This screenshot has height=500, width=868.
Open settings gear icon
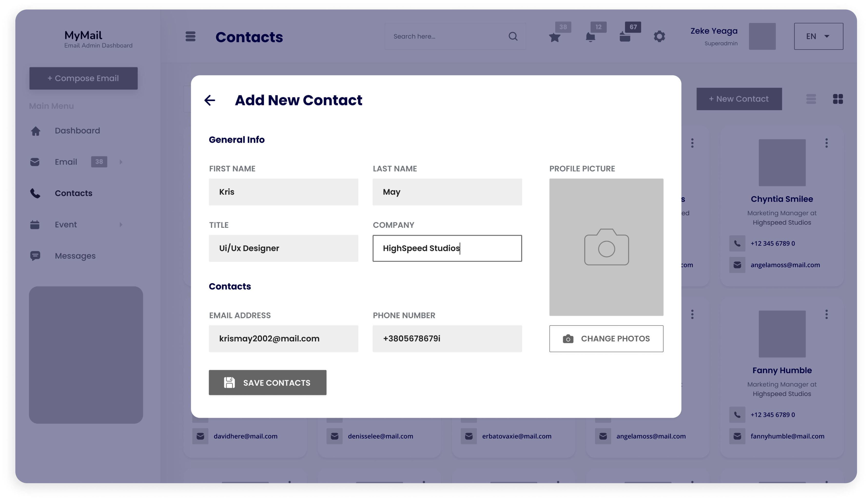coord(659,36)
